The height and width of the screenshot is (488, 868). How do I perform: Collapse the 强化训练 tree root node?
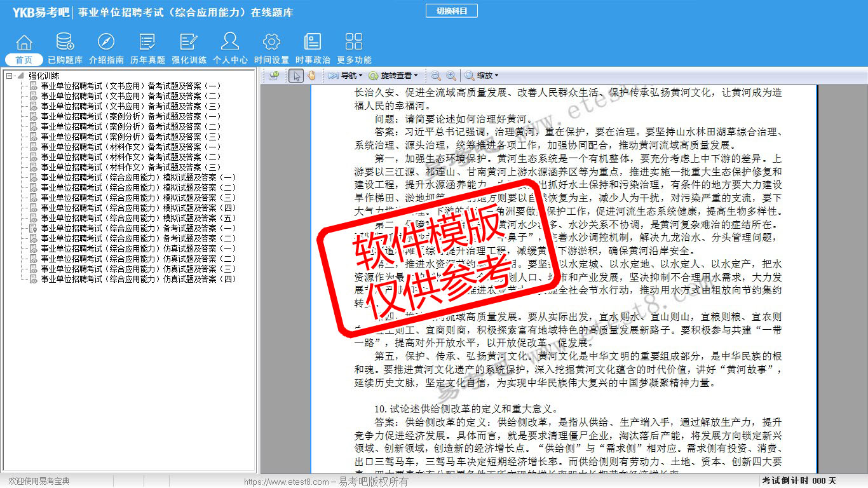(10, 76)
